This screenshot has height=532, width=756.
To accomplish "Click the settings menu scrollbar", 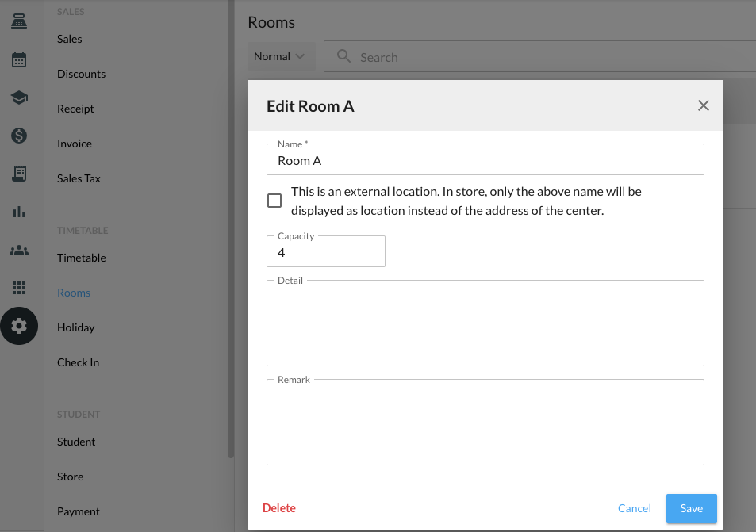I will 231,229.
